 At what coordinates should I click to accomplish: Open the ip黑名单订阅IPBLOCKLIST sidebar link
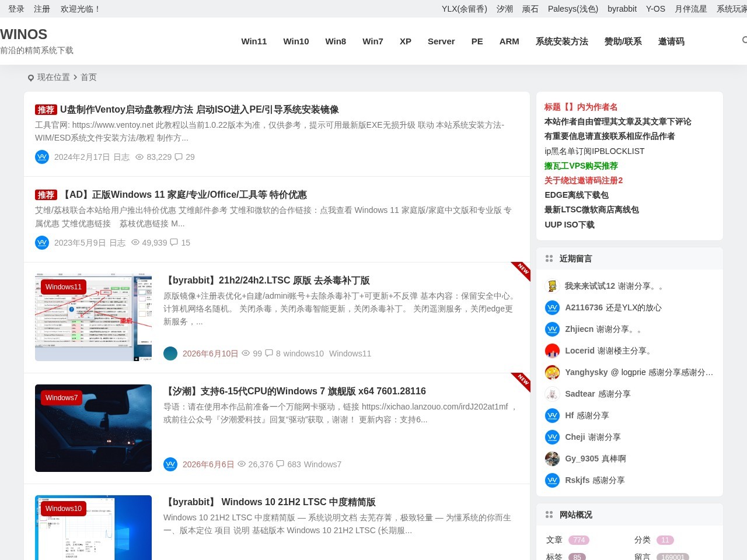click(595, 151)
